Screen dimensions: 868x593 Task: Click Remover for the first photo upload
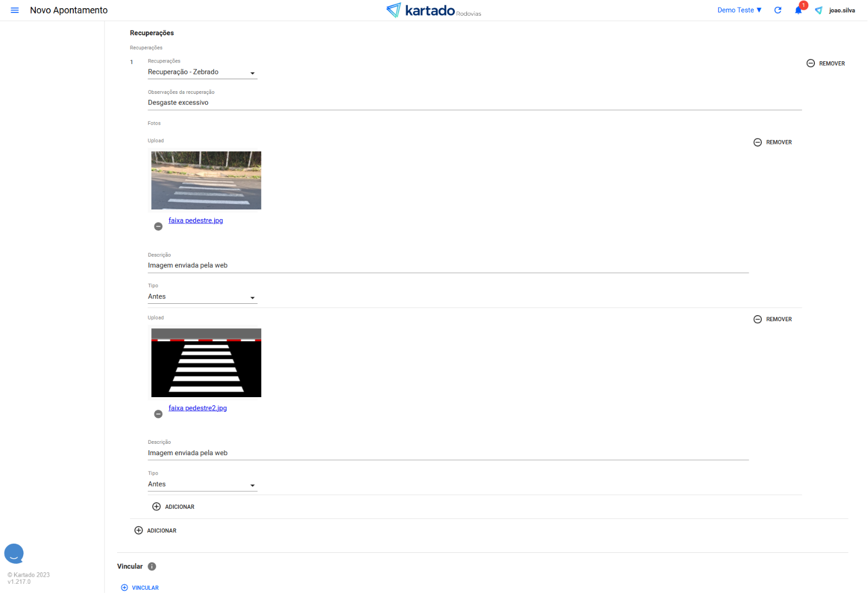click(773, 142)
